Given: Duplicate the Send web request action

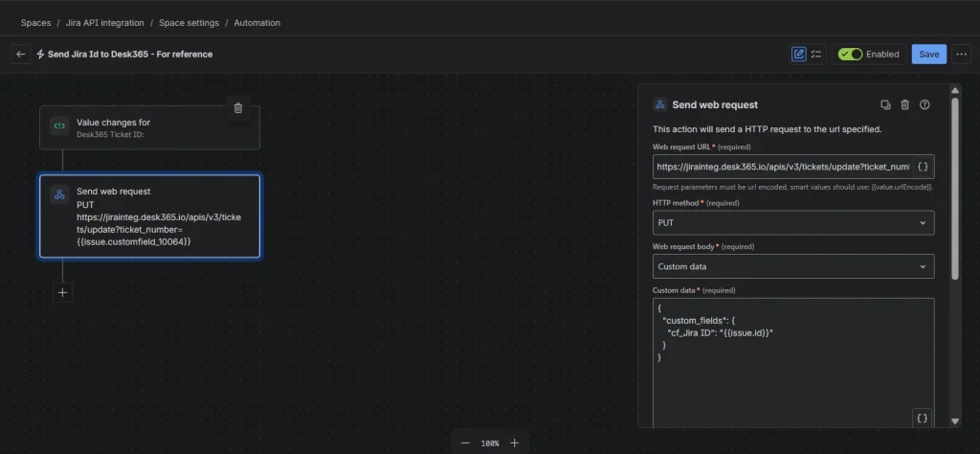Looking at the screenshot, I should [x=885, y=105].
